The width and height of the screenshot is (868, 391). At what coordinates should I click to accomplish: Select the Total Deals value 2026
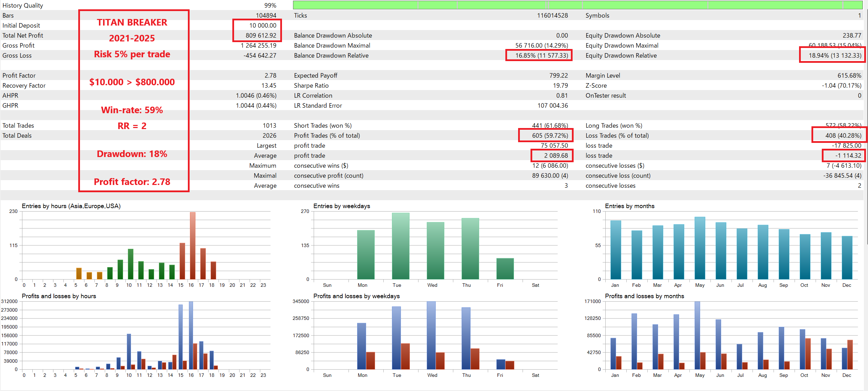tap(269, 136)
